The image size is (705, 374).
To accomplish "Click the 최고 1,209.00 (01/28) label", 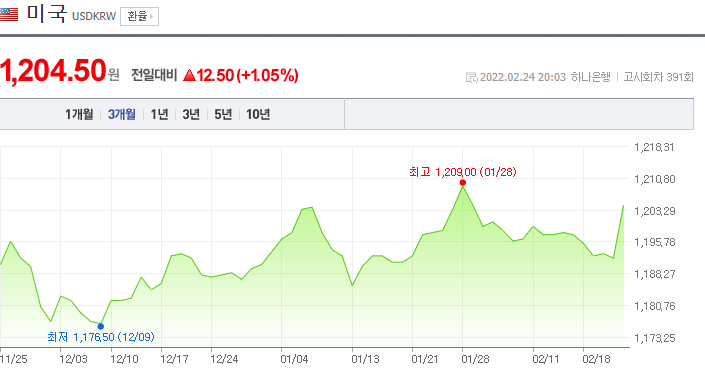I will point(463,172).
